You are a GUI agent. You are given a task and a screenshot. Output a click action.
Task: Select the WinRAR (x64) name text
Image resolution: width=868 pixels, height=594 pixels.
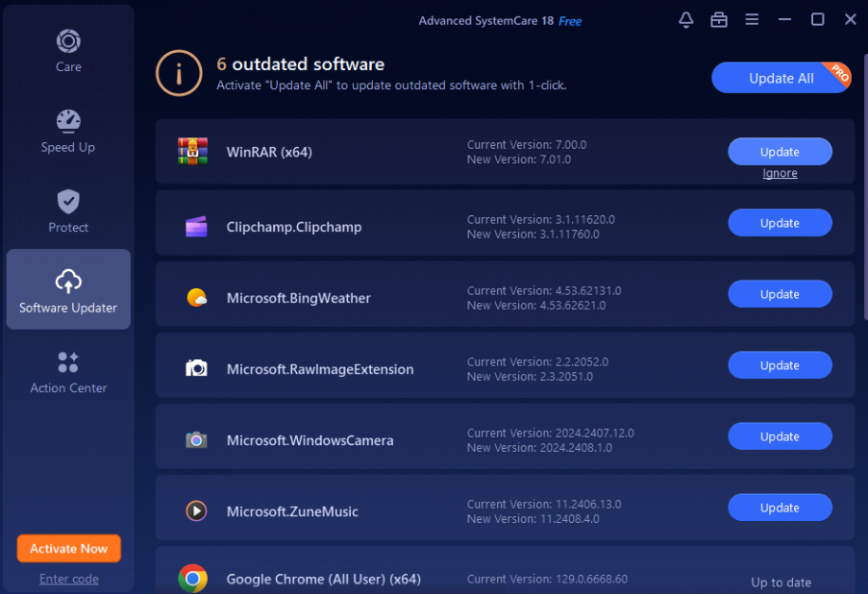coord(269,152)
